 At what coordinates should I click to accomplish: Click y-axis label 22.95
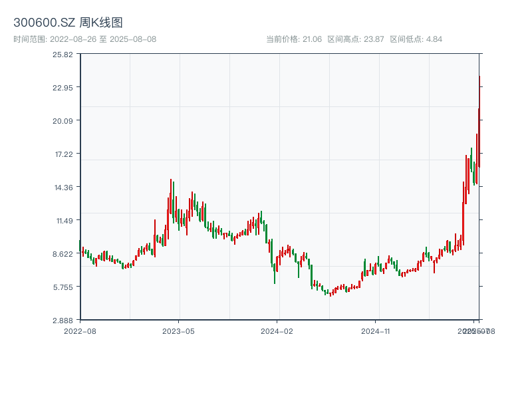pyautogui.click(x=63, y=88)
